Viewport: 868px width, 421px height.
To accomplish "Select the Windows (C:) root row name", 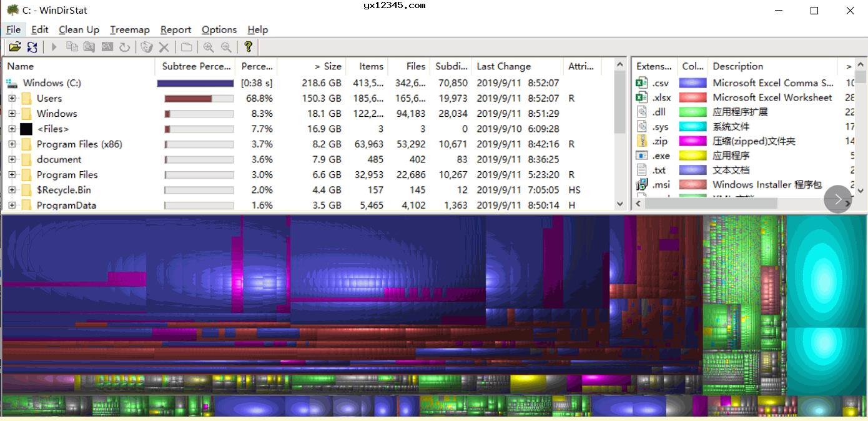I will tap(52, 83).
